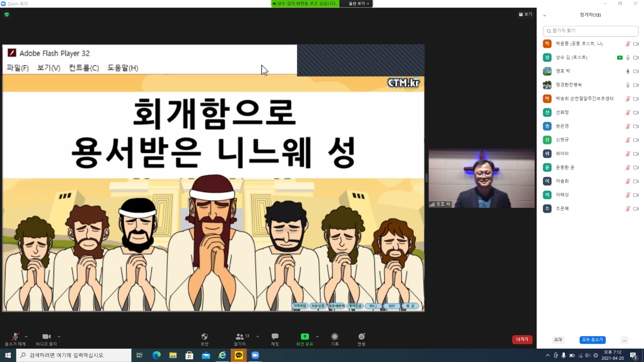644x362 pixels.
Task: Open audio options arrow next to 음소거 해제
Action: (x=26, y=337)
